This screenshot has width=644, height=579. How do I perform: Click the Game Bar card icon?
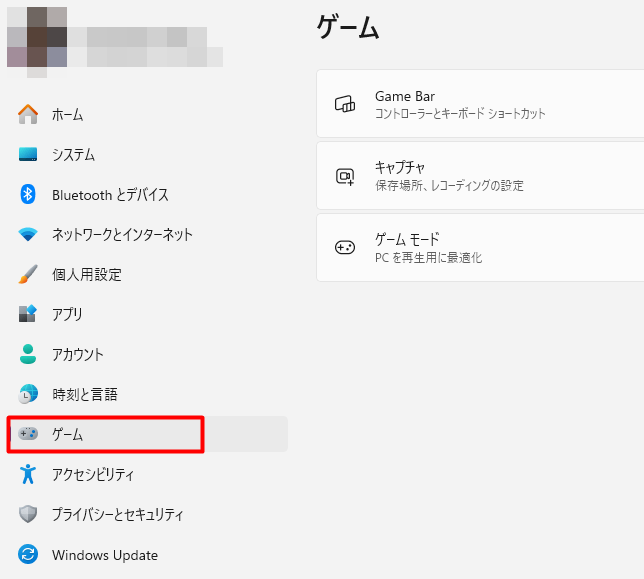tap(345, 104)
